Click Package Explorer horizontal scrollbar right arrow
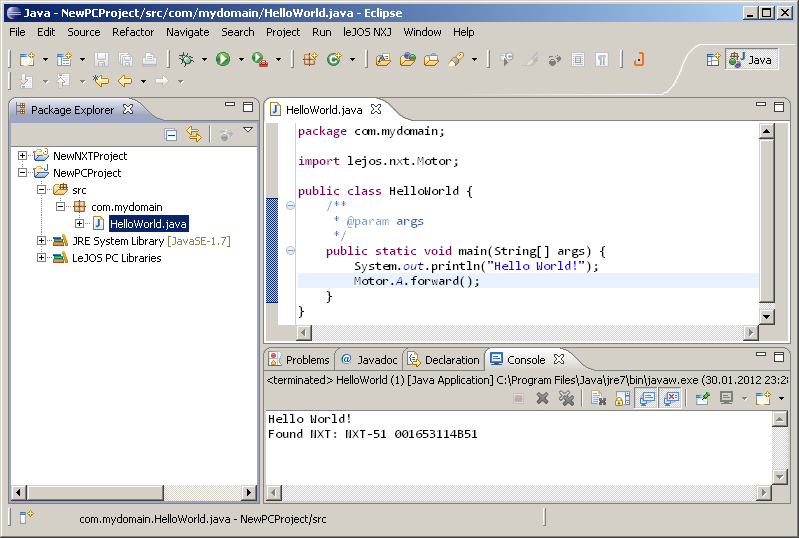The height and width of the screenshot is (538, 799). tap(249, 493)
